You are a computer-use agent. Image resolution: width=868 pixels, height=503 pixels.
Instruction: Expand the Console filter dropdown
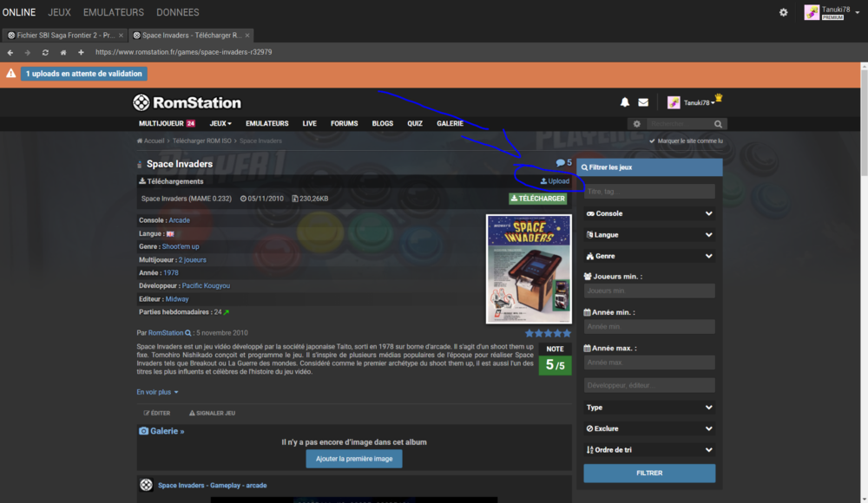click(x=649, y=213)
